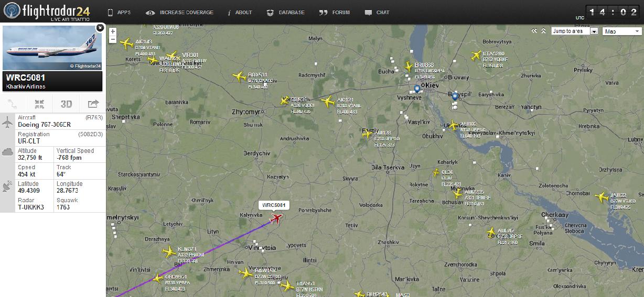The image size is (644, 297).
Task: Click the route icon in the flight panel
Action: tap(13, 104)
